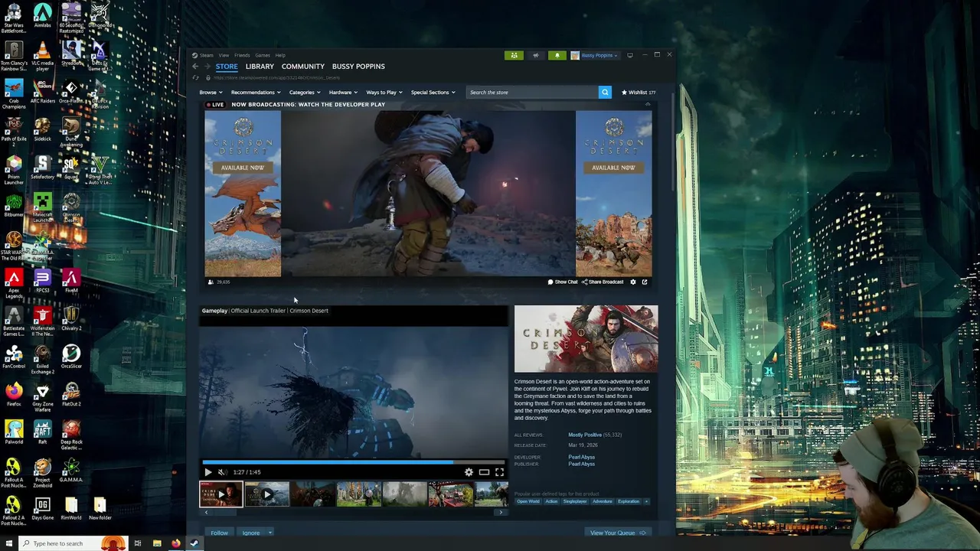
Task: Toggle theater mode on trailer player
Action: [484, 472]
